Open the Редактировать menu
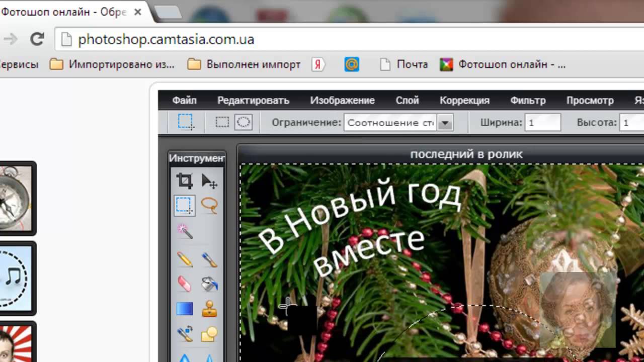 tap(253, 100)
